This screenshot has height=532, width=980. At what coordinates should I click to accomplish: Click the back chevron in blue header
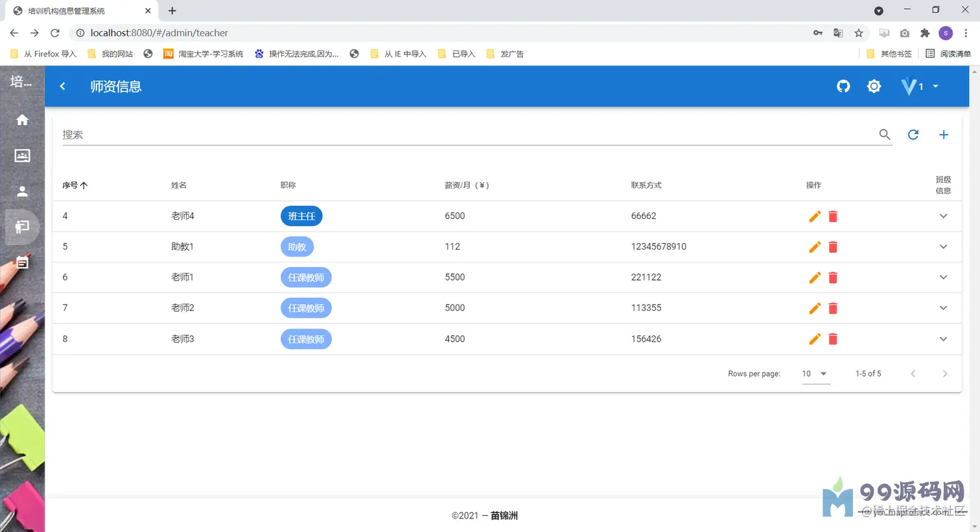click(63, 86)
